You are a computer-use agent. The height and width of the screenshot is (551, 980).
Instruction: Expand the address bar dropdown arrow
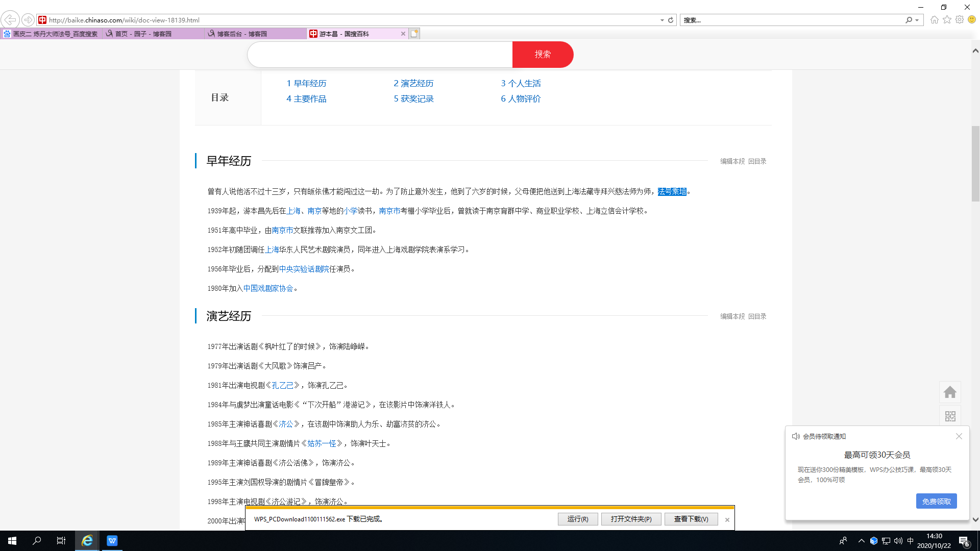point(662,20)
